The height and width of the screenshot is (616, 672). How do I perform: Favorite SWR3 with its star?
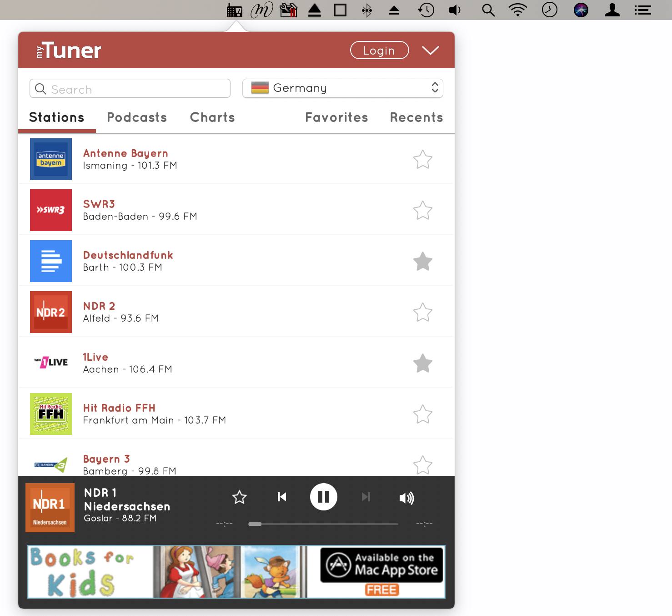tap(423, 210)
